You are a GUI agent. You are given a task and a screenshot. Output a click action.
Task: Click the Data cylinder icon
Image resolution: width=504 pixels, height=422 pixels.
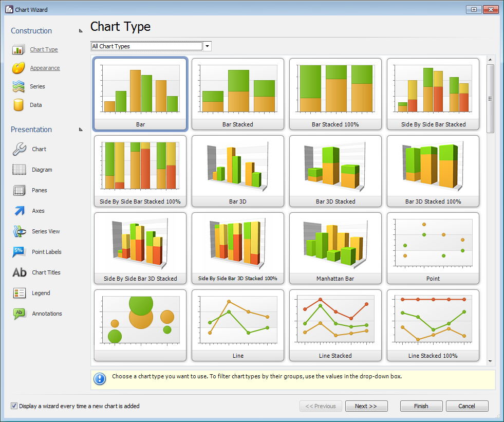(x=18, y=105)
